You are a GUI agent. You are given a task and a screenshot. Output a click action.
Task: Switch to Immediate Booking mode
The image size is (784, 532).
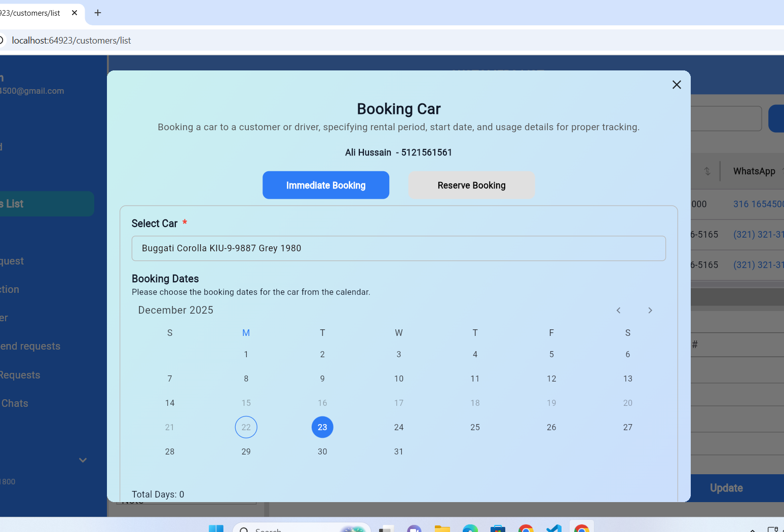(325, 185)
